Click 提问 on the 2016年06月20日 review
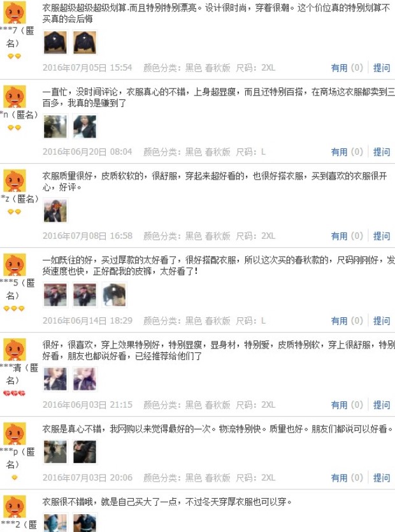This screenshot has width=395, height=532. point(382,152)
